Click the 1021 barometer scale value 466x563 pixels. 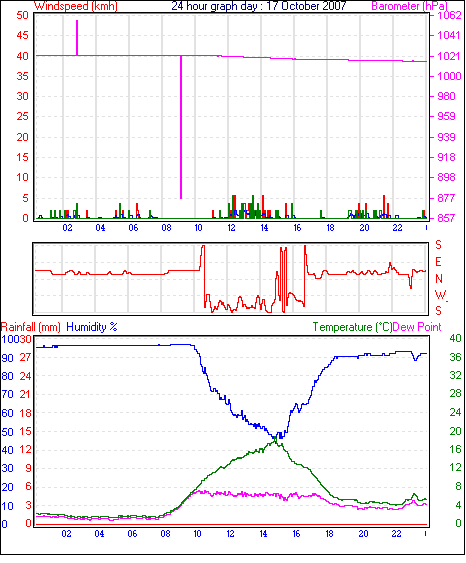click(449, 56)
